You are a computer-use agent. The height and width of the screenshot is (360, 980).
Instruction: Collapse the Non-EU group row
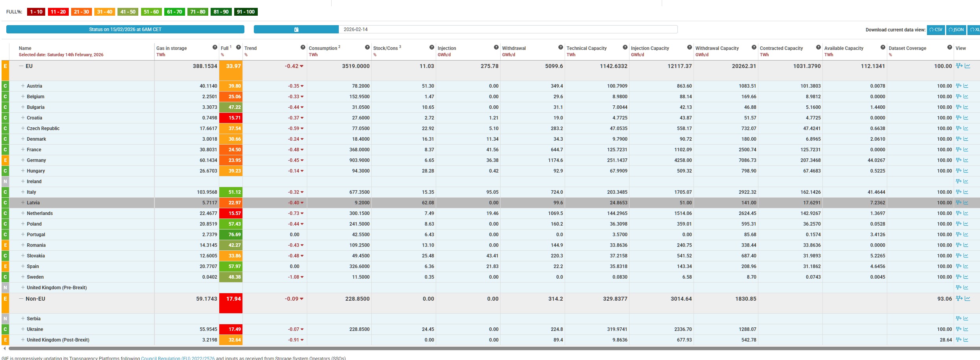[x=21, y=299]
